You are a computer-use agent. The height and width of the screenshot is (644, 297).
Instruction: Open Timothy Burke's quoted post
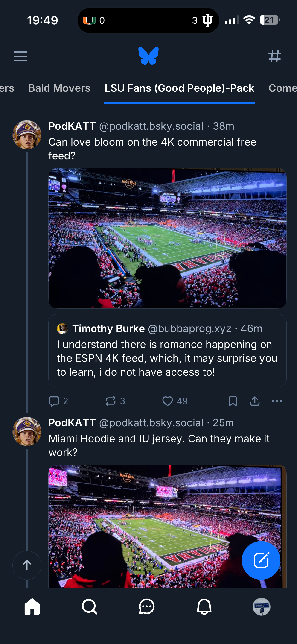pyautogui.click(x=167, y=357)
